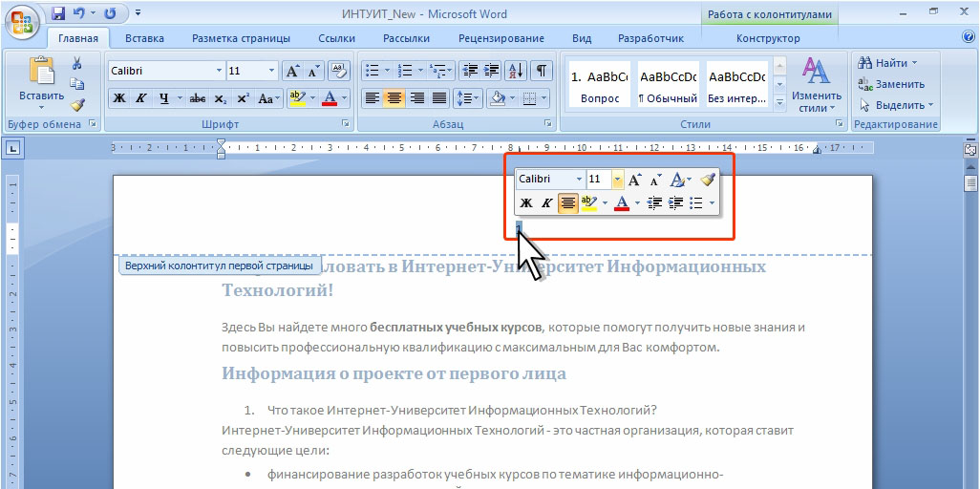This screenshot has width=980, height=489.
Task: Justify text in ribbon
Action: pyautogui.click(x=438, y=98)
